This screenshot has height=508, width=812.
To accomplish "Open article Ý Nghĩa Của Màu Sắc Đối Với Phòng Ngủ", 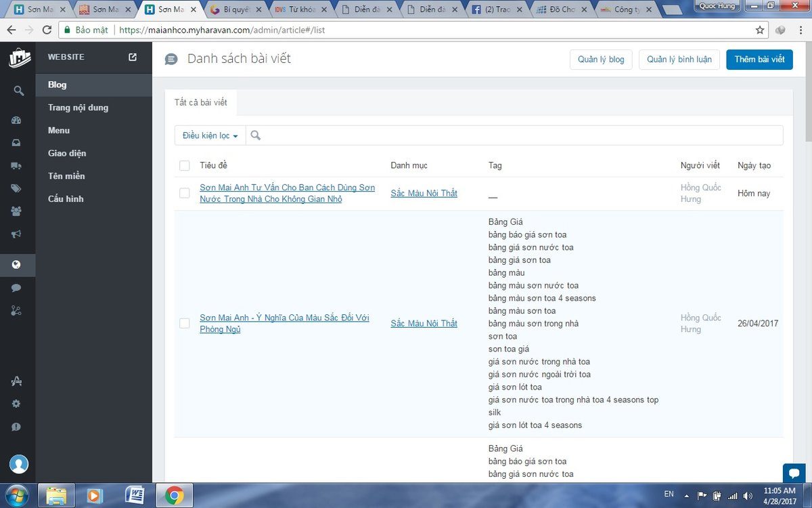I will 284,323.
